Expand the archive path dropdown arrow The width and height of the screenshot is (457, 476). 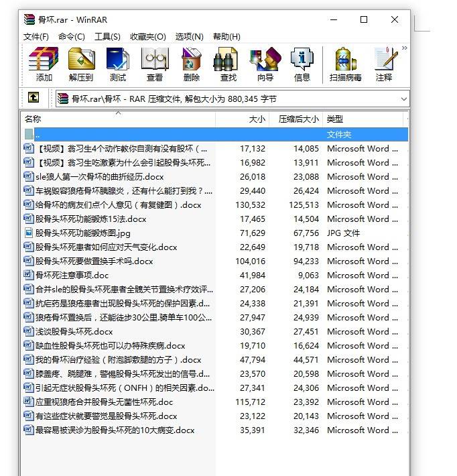[403, 99]
